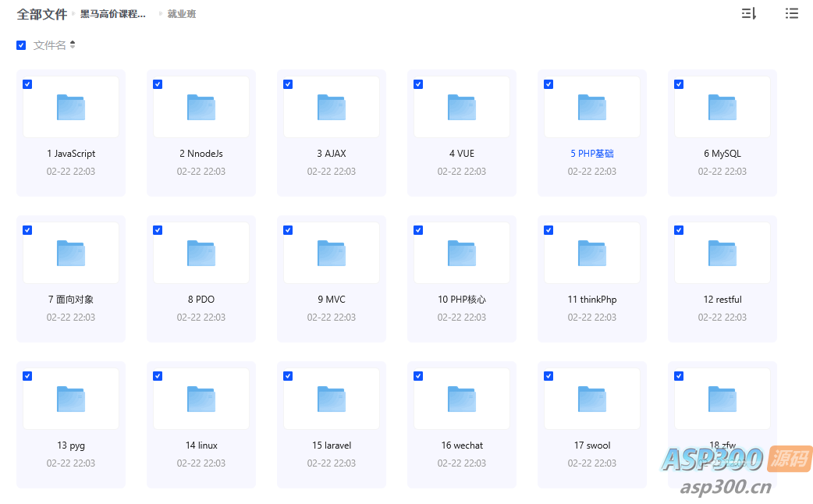This screenshot has width=813, height=504.
Task: Open the 15 laravel folder thumbnail
Action: 332,399
